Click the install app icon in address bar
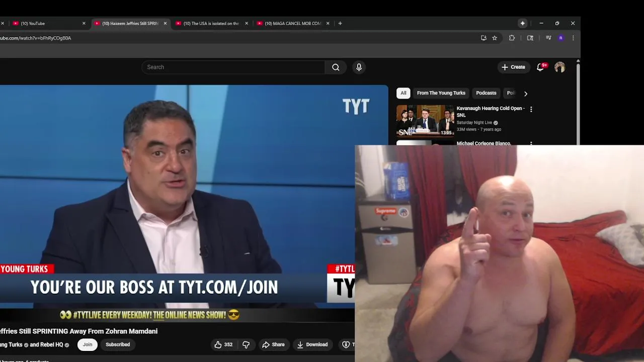Screen dimensions: 644x362 [x=484, y=38]
